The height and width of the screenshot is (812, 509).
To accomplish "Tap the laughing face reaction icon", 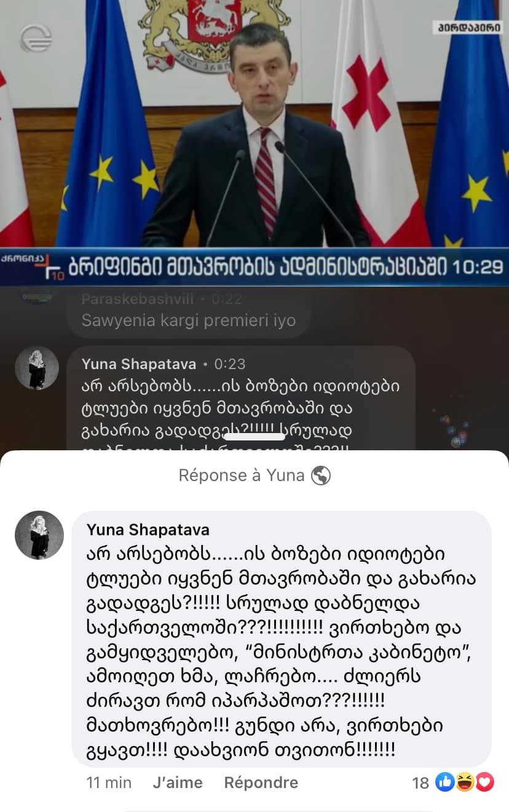I will coord(465,782).
